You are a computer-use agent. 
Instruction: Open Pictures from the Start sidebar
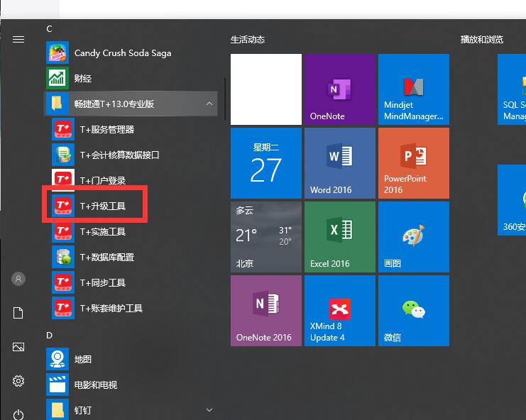pyautogui.click(x=18, y=347)
